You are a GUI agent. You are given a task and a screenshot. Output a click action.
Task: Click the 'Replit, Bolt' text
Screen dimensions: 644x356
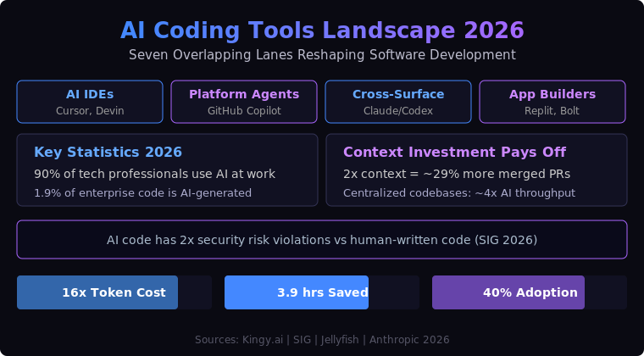click(552, 111)
